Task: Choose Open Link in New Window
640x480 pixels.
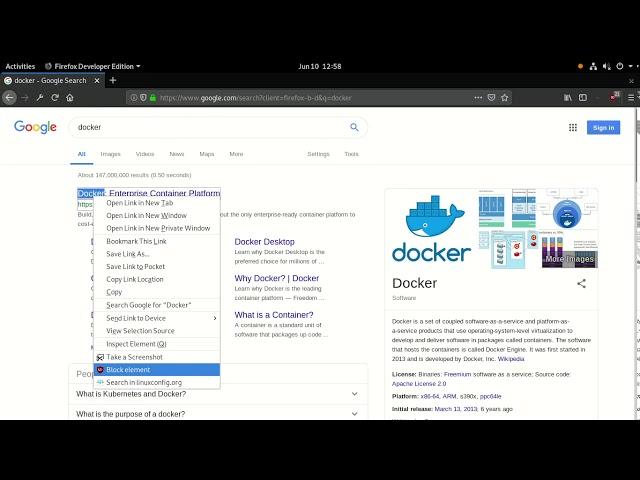Action: click(157, 216)
